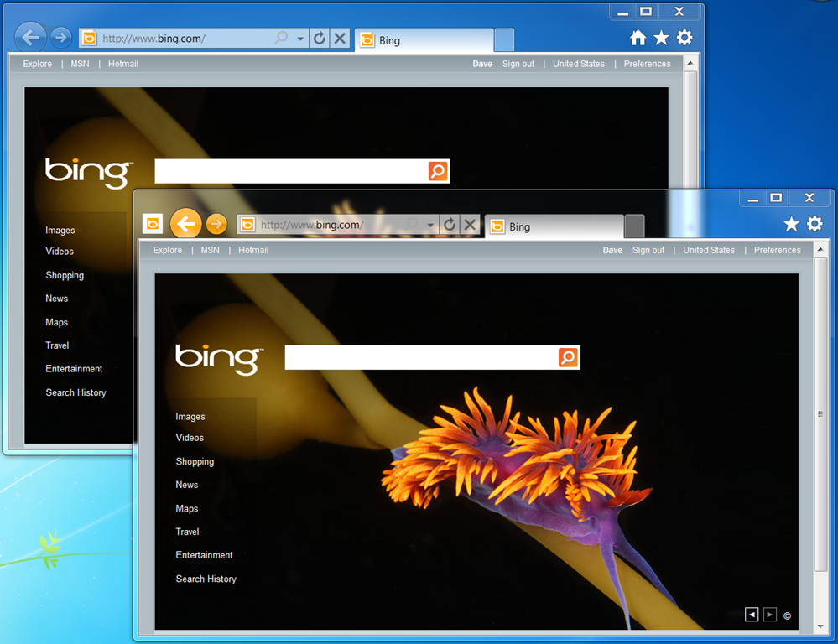Click the vertical scrollbar of the front window
This screenshot has height=644, width=838.
tap(820, 414)
